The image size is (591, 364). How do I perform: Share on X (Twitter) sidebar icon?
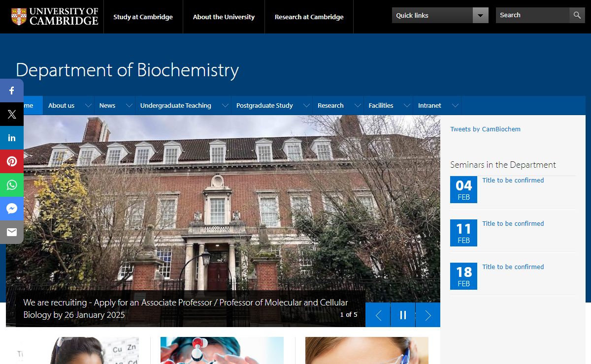pyautogui.click(x=12, y=114)
